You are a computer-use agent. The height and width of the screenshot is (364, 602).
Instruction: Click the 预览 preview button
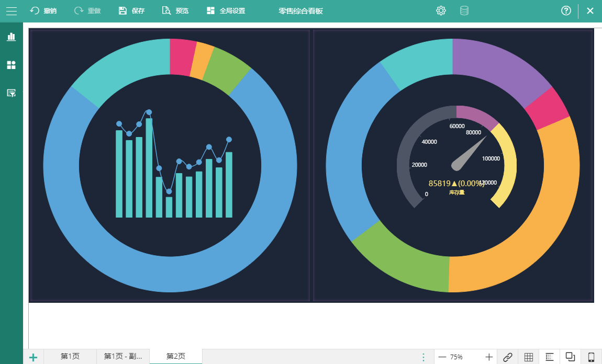tap(175, 11)
